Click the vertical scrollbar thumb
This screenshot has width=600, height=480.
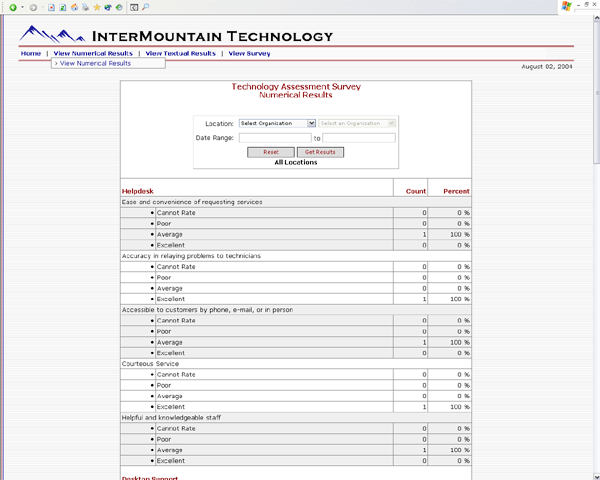(x=597, y=92)
